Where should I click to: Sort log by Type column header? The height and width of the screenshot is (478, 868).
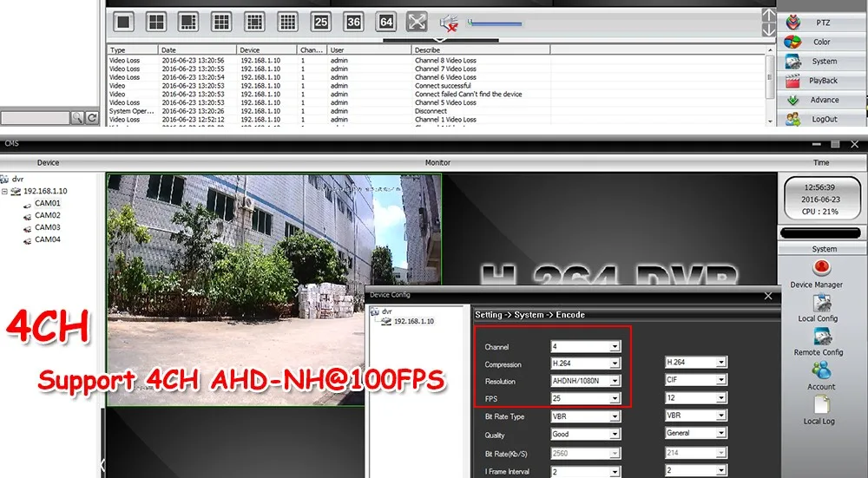(132, 49)
